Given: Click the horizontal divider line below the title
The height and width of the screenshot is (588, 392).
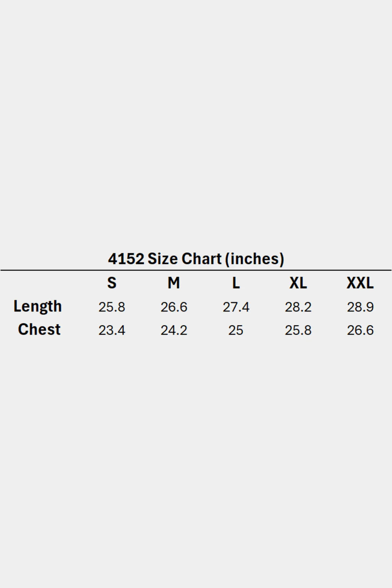Looking at the screenshot, I should click(x=196, y=270).
